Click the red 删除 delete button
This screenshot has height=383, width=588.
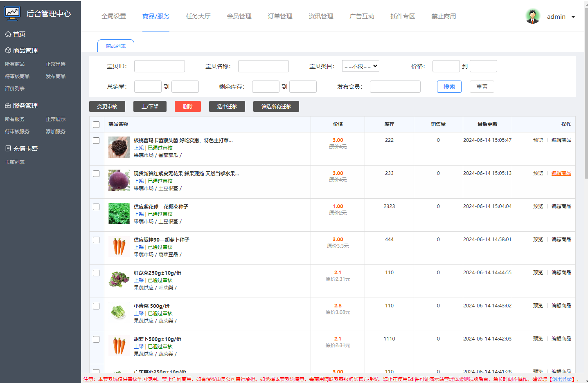[188, 106]
